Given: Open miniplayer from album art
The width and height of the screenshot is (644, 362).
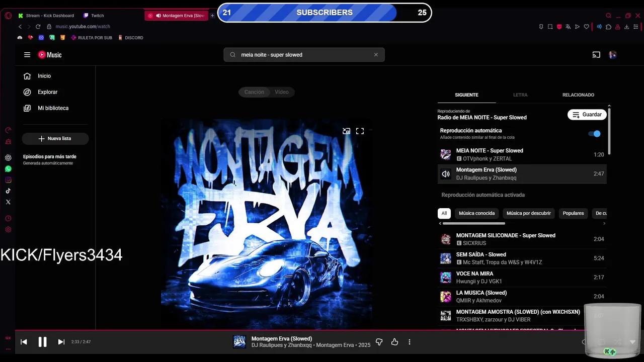Looking at the screenshot, I should tap(346, 131).
